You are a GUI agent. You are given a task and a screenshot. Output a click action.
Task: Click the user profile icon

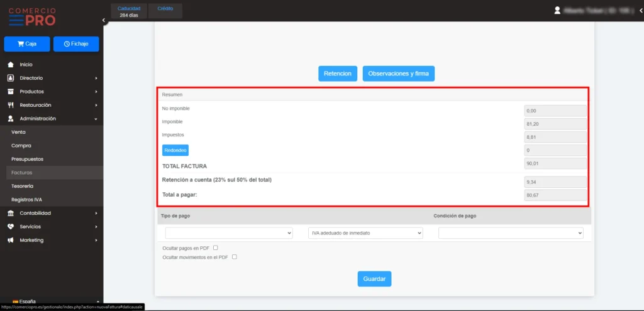[557, 10]
